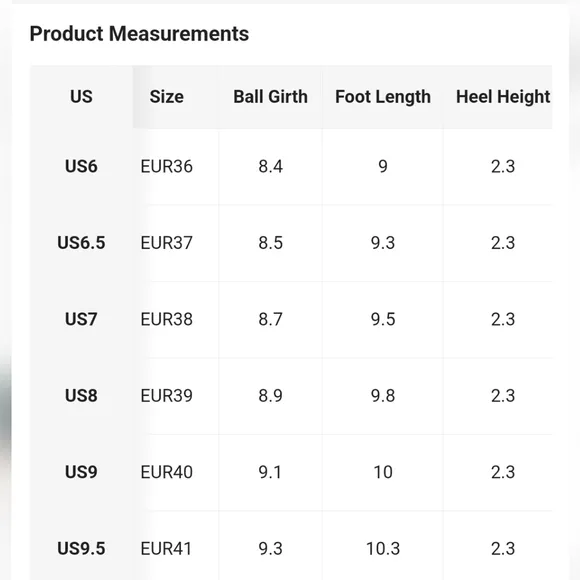Click the Size column header
Viewport: 580px width, 580px height.
166,97
